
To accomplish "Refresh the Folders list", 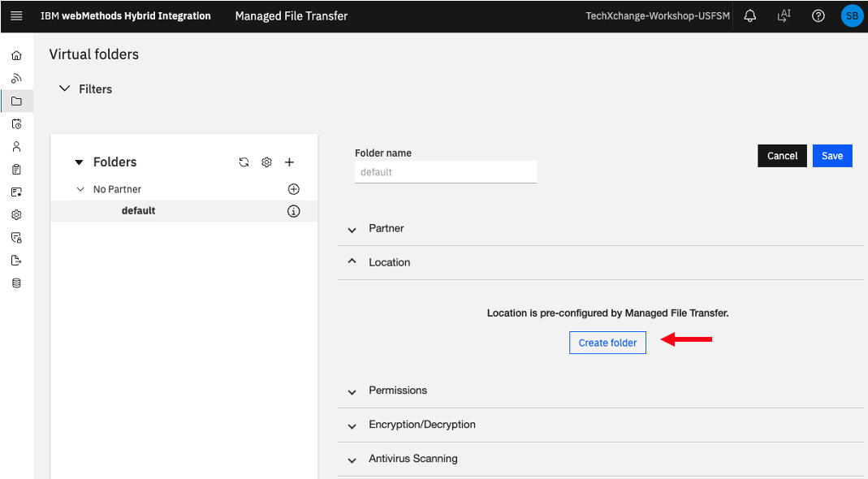I will tap(244, 162).
